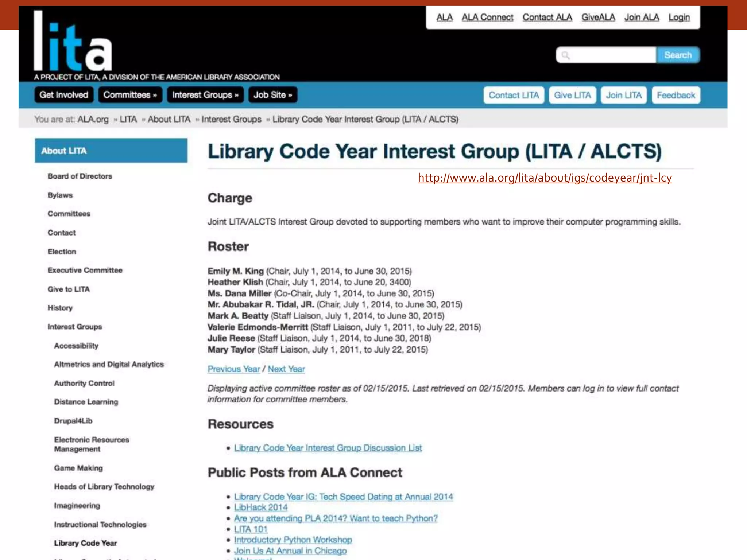
Task: Click Heather Klish roster name
Action: (235, 282)
